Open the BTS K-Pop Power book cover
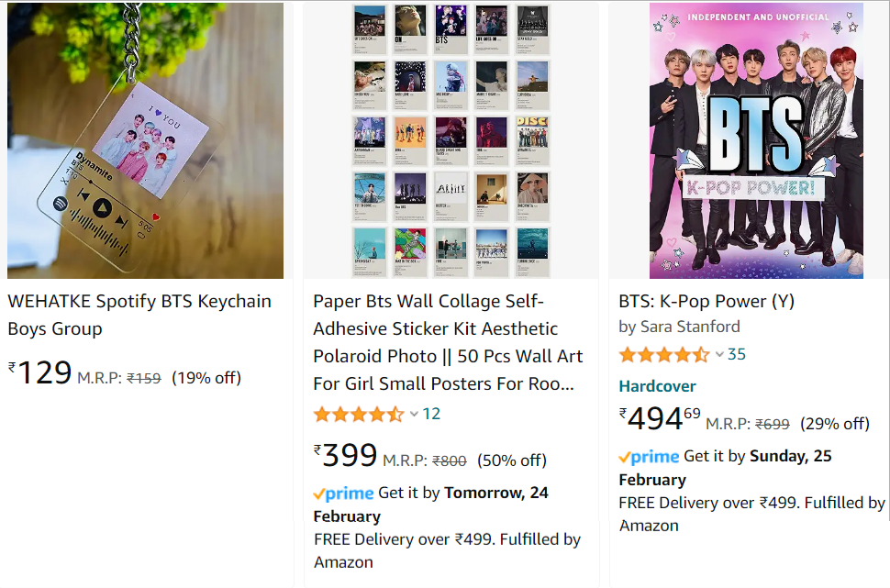 click(x=756, y=140)
